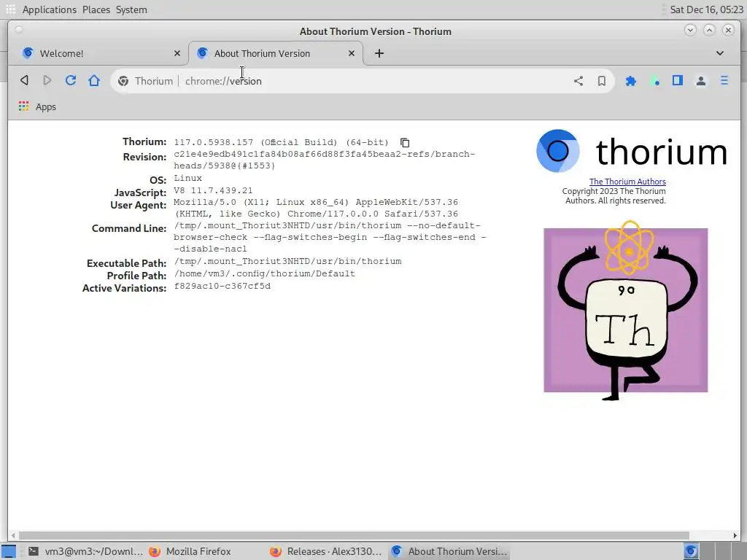Screen dimensions: 747x560
Task: Open the home page
Action: (94, 80)
